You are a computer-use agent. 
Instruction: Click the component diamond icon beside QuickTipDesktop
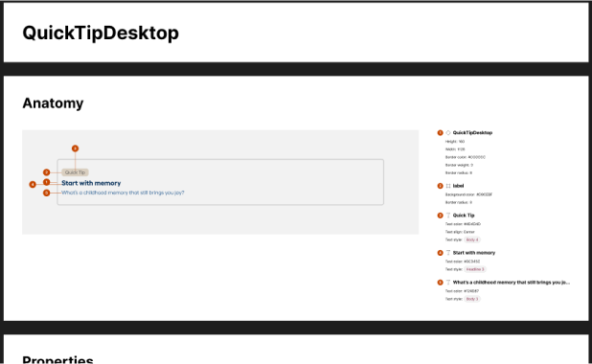coord(448,133)
